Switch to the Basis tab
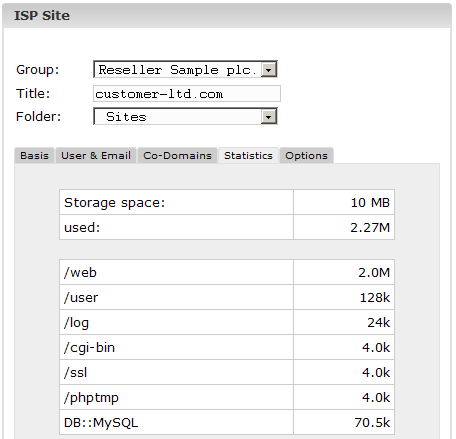 pos(34,156)
